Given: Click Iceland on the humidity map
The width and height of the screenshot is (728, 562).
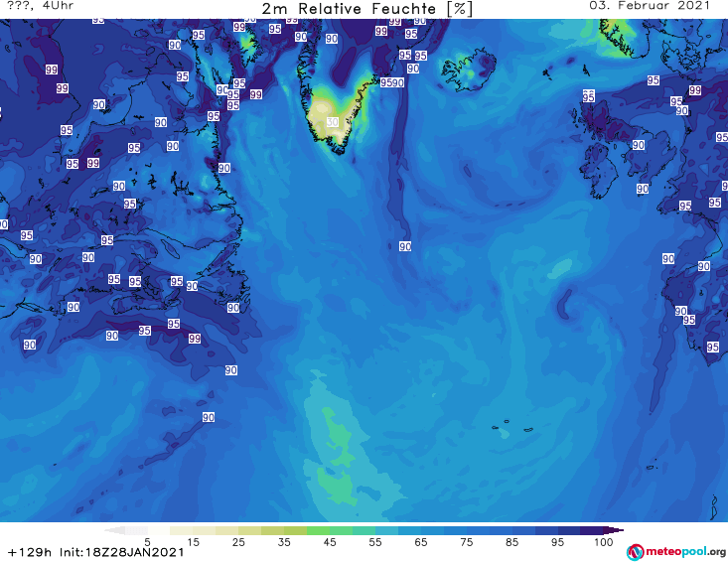Looking at the screenshot, I should click(x=469, y=70).
